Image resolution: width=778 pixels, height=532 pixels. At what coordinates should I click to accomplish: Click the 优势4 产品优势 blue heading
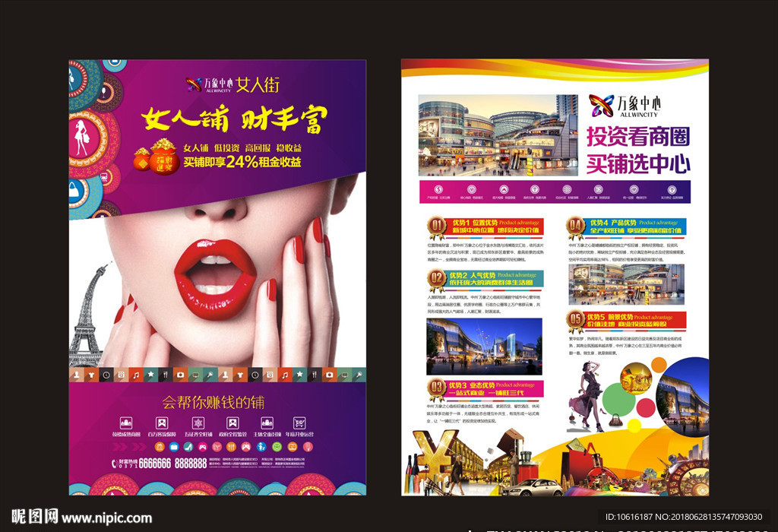[637, 226]
